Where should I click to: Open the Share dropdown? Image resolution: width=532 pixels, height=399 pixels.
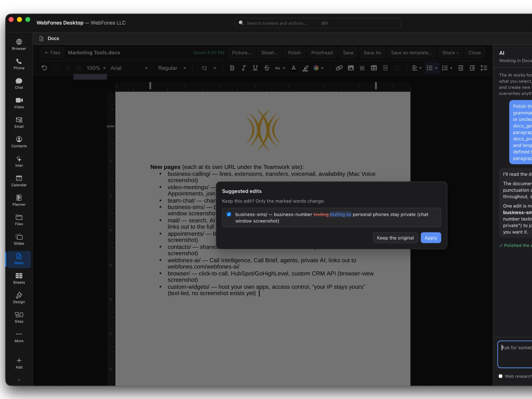(x=450, y=53)
